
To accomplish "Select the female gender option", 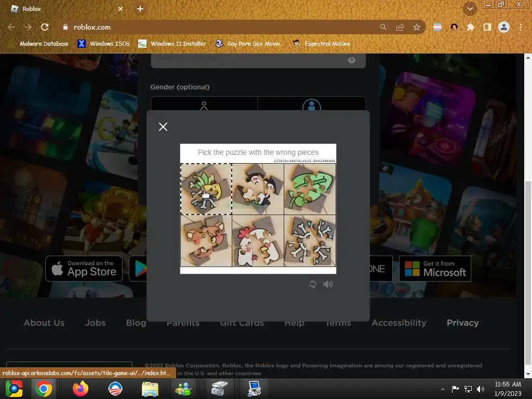I will click(204, 104).
